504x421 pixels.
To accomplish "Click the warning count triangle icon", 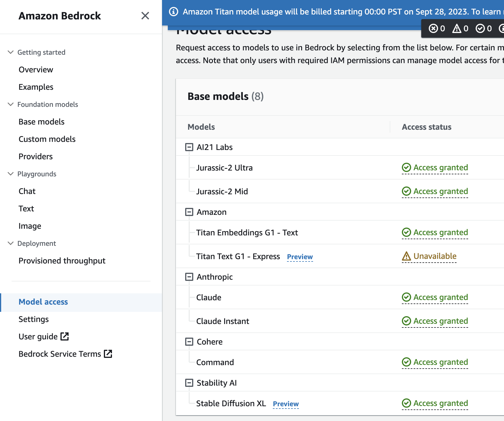I will click(457, 28).
